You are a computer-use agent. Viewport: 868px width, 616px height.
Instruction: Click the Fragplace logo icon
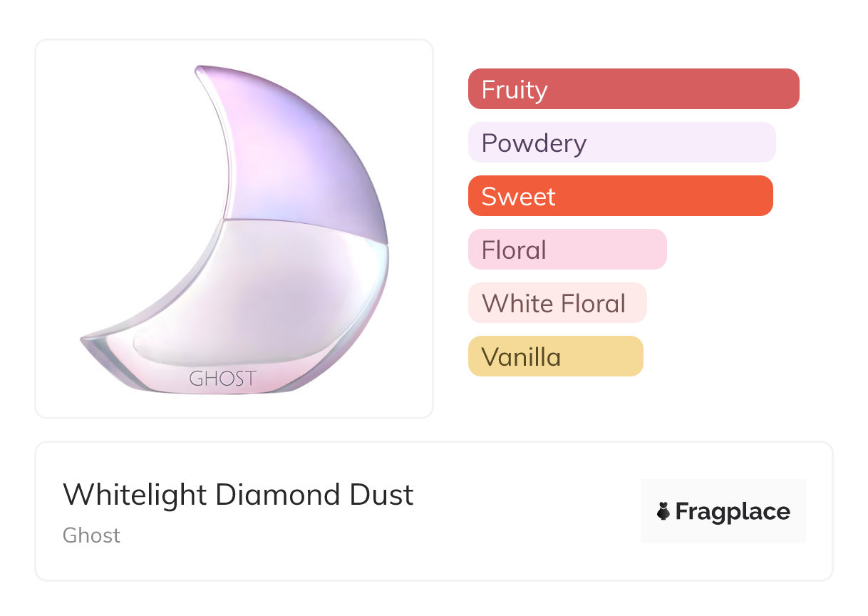pyautogui.click(x=663, y=511)
